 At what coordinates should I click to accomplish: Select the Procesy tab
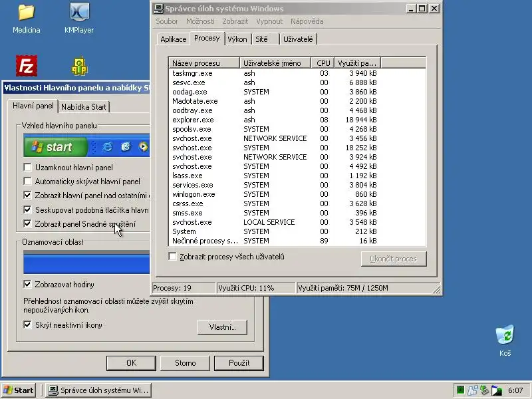[x=207, y=38]
